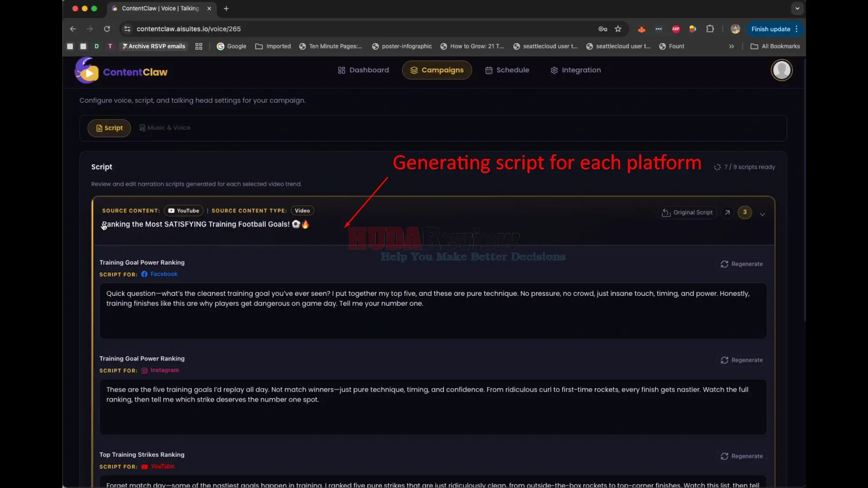Viewport: 868px width, 488px height.
Task: Click the yellow 3 scripts count badge
Action: [745, 212]
